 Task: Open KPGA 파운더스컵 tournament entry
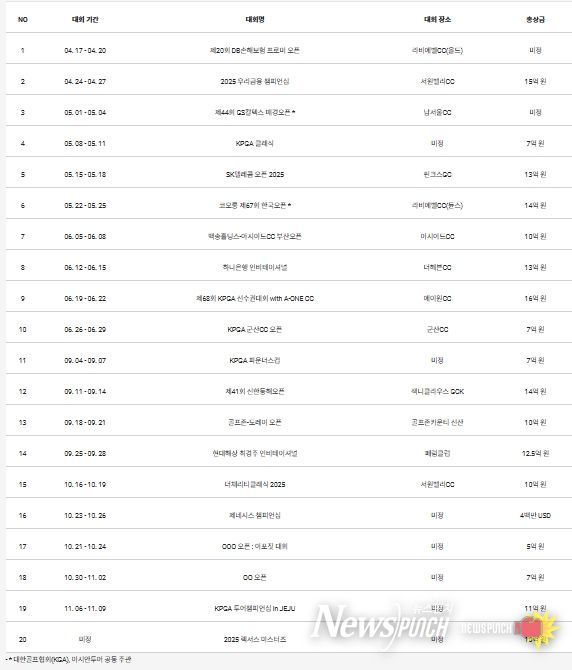255,361
